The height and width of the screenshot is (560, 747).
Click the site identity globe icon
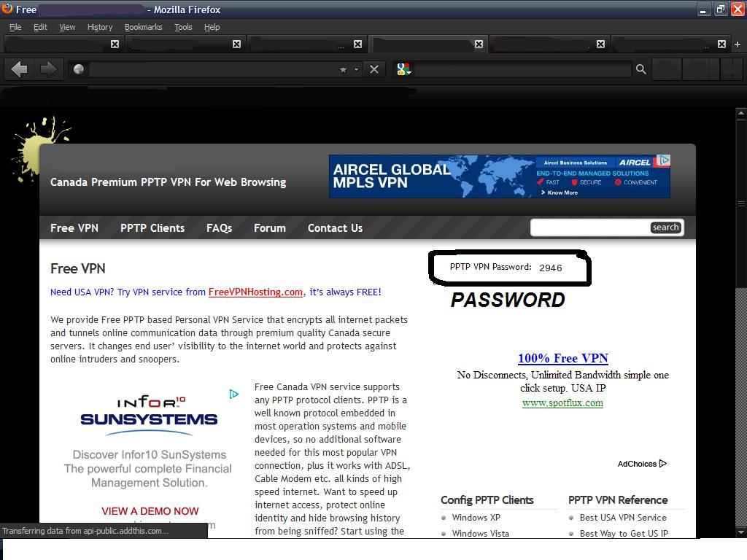point(79,69)
